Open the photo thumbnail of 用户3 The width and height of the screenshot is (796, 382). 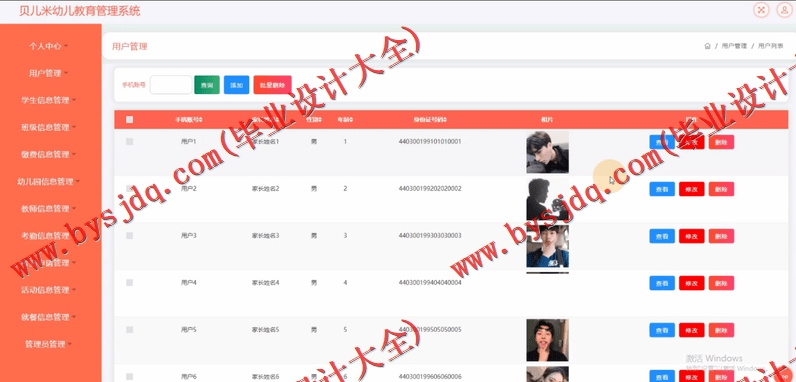click(x=547, y=246)
